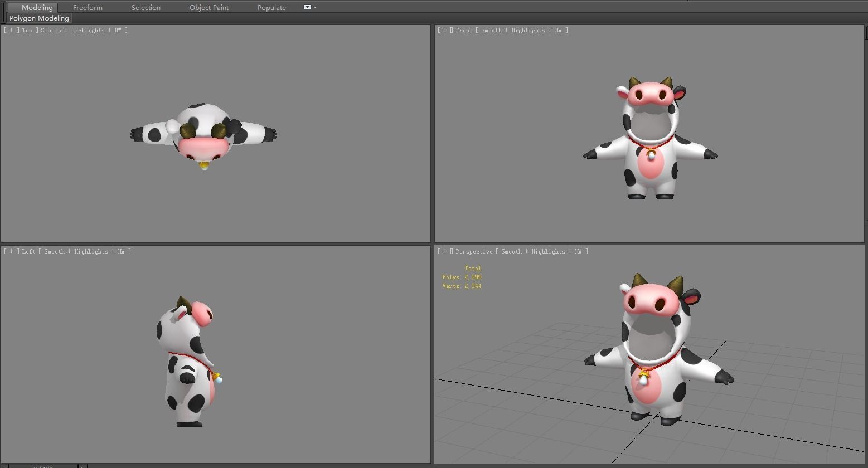Viewport: 868px width, 468px height.
Task: Open the [+] menu of the Perspective viewport
Action: pos(445,251)
